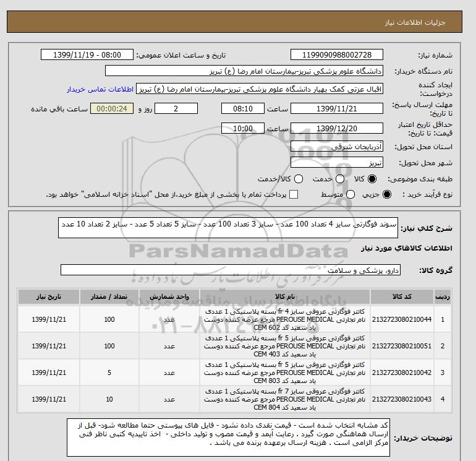This screenshot has width=476, height=461.
Task: Click the request creator field اقبال عزتی
Action: pos(259,89)
